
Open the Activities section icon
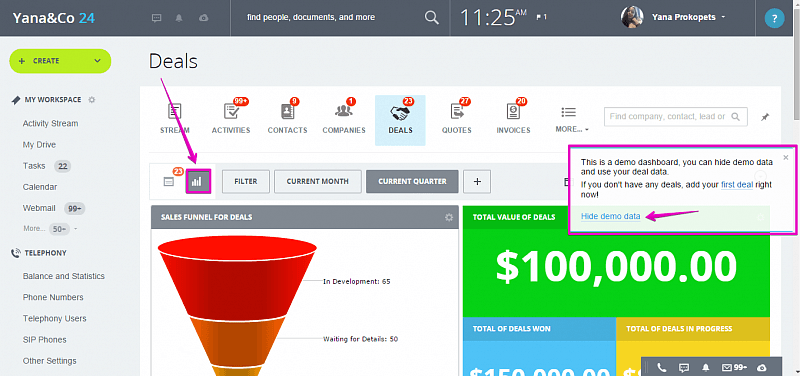click(231, 111)
